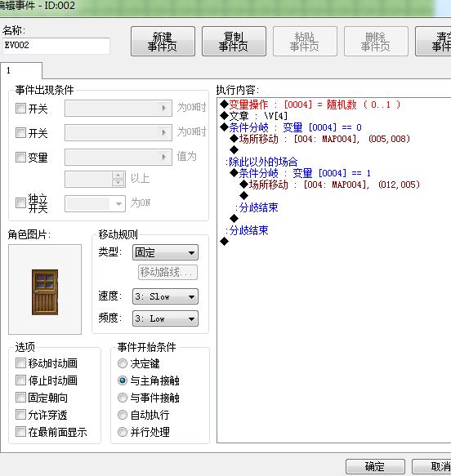This screenshot has height=476, width=451.
Task: Select the 并行处理 trigger radio button
Action: (123, 432)
